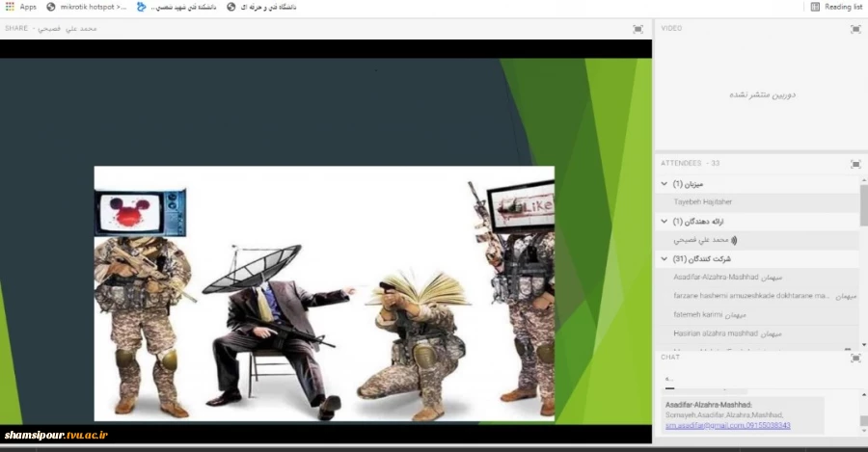868x452 pixels.
Task: Select attendee Hasirian alzahra mashhad
Action: point(757,333)
